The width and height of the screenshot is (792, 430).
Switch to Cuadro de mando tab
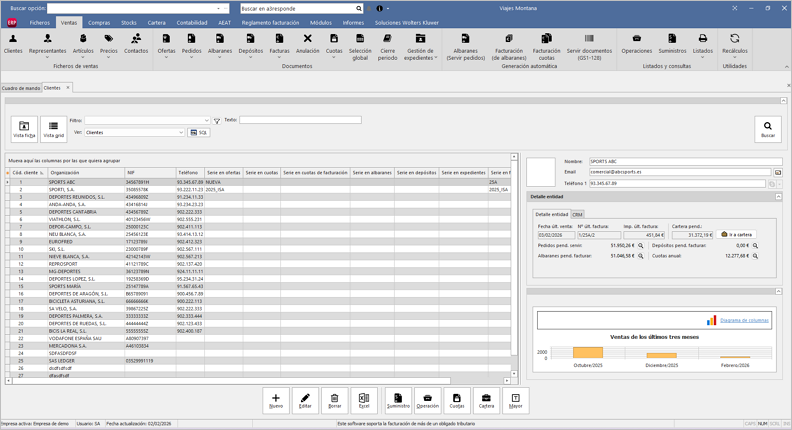tap(21, 88)
